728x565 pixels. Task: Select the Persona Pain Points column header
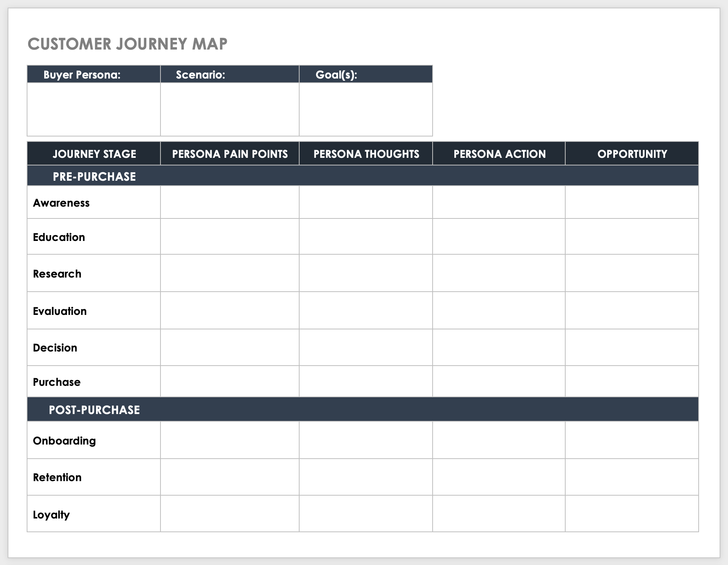(x=230, y=154)
